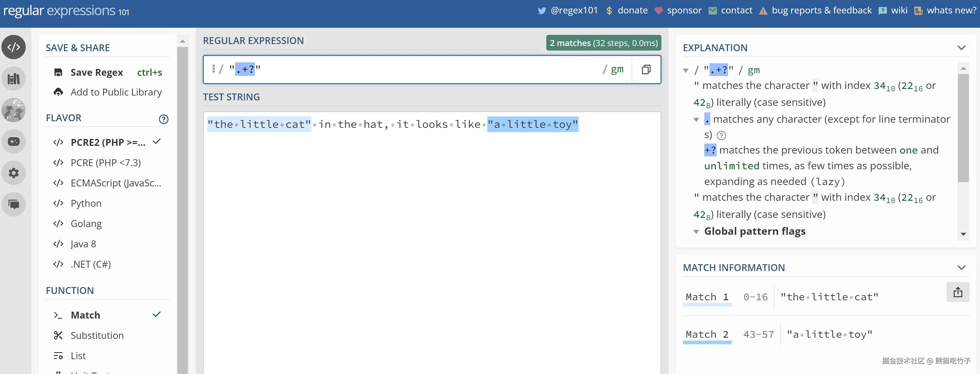Open the regex quiz gamepad icon

click(x=14, y=142)
